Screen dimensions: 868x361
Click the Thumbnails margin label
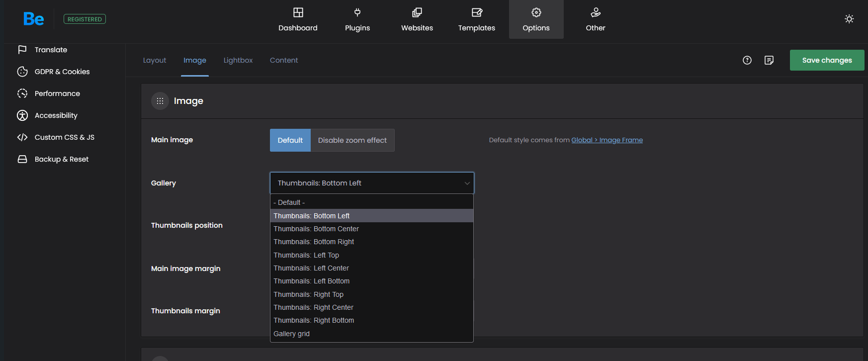(x=185, y=311)
